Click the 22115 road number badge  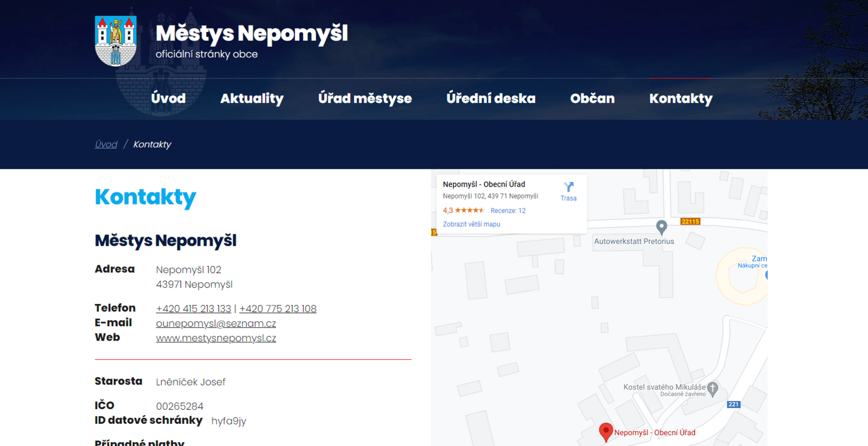click(690, 221)
